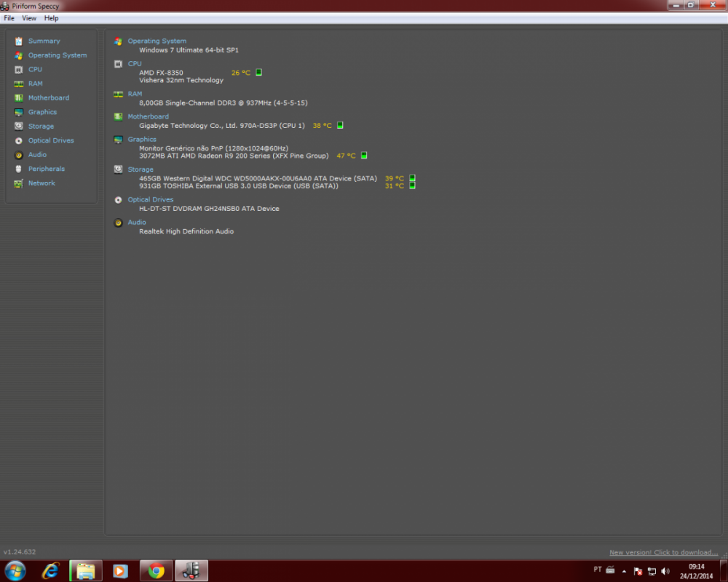Screen dimensions: 728x582
Task: Launch Google Chrome from the taskbar
Action: click(156, 570)
